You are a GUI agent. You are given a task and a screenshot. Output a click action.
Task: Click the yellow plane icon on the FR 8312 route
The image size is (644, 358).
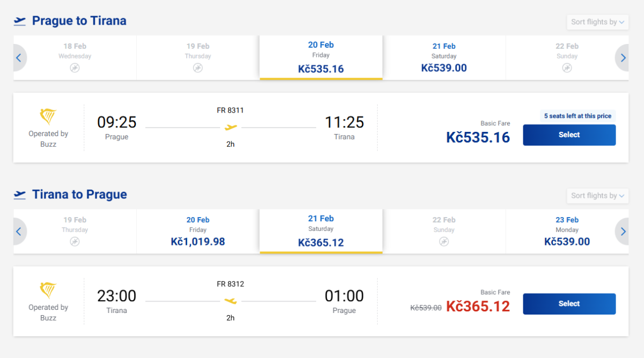[231, 301]
